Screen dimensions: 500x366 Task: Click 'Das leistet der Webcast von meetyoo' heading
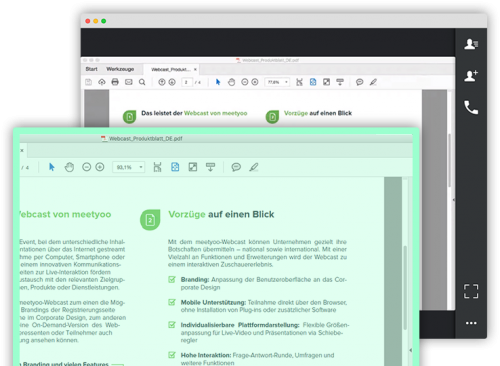pyautogui.click(x=194, y=113)
